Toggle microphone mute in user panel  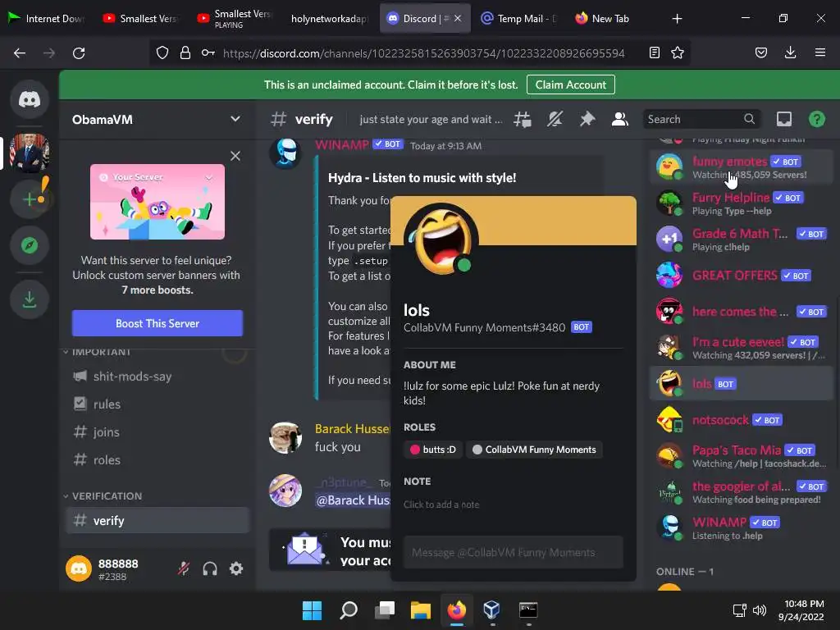pos(184,568)
